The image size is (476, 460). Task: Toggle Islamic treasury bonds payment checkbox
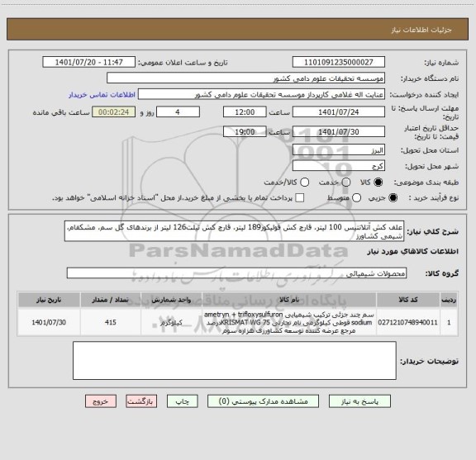click(300, 198)
